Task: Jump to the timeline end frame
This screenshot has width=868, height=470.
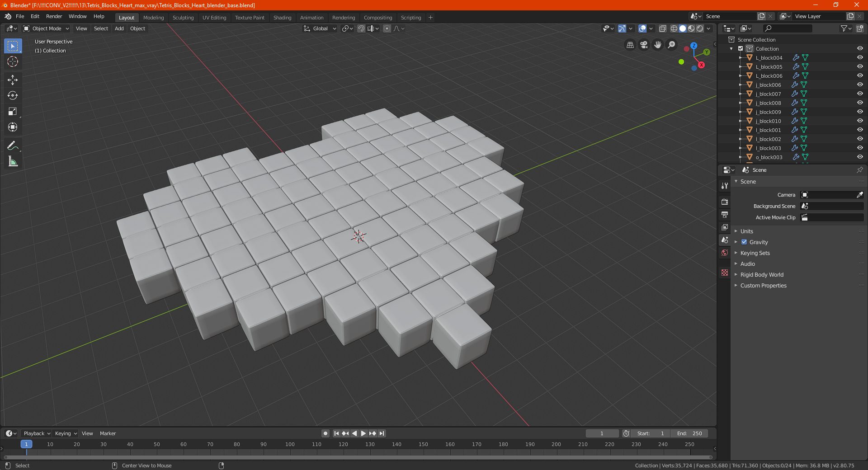Action: coord(382,433)
